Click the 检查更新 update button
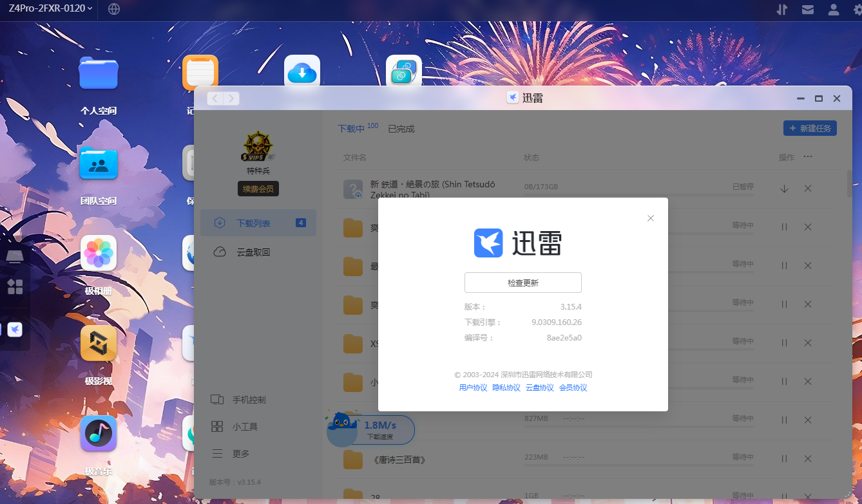Screen dimensions: 862x504 coord(522,282)
